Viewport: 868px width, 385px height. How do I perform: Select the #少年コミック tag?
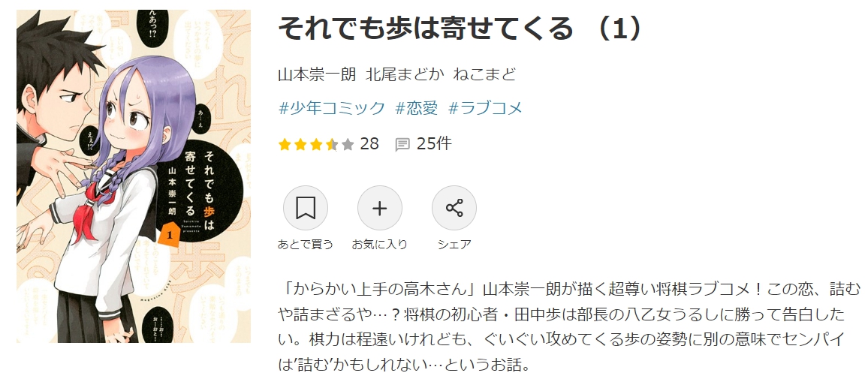[331, 108]
